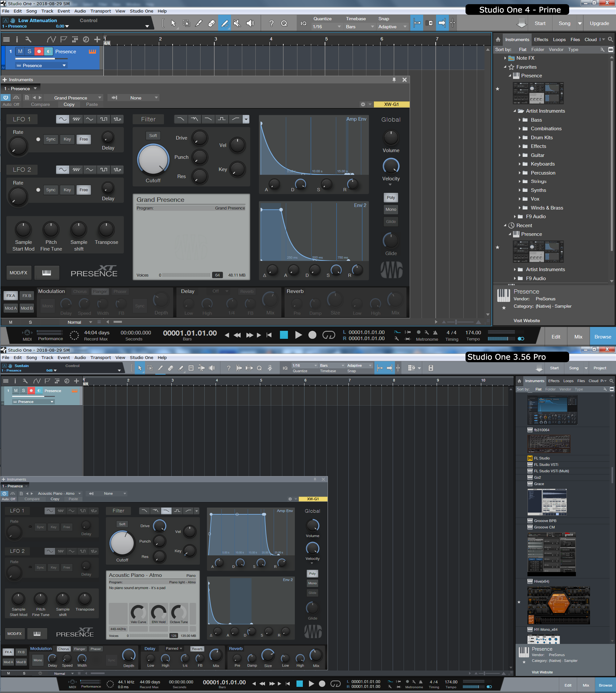Viewport: 616px width, 693px height.
Task: Enable Mono mode in top Global section
Action: point(390,209)
